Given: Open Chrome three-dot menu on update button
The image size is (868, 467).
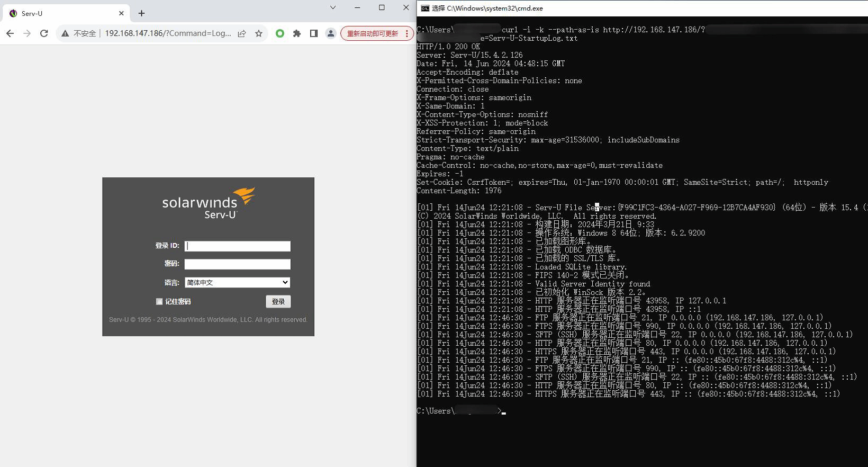Looking at the screenshot, I should (x=406, y=33).
